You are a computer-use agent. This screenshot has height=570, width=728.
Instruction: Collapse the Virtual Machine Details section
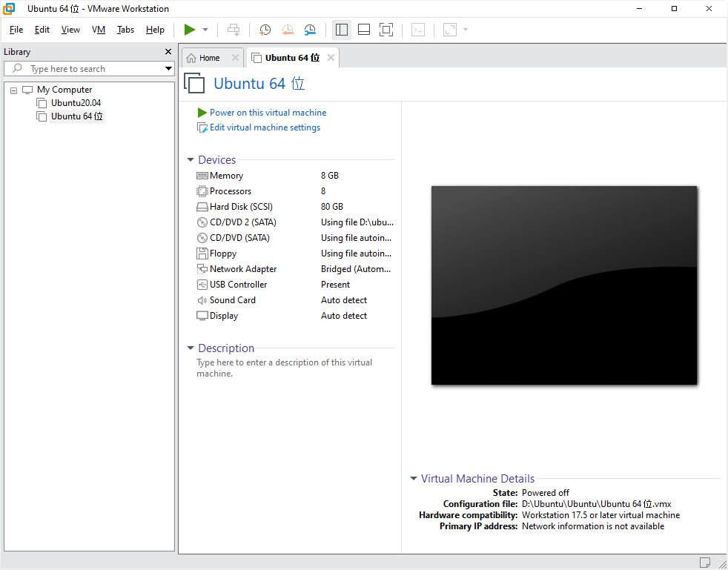(x=413, y=479)
